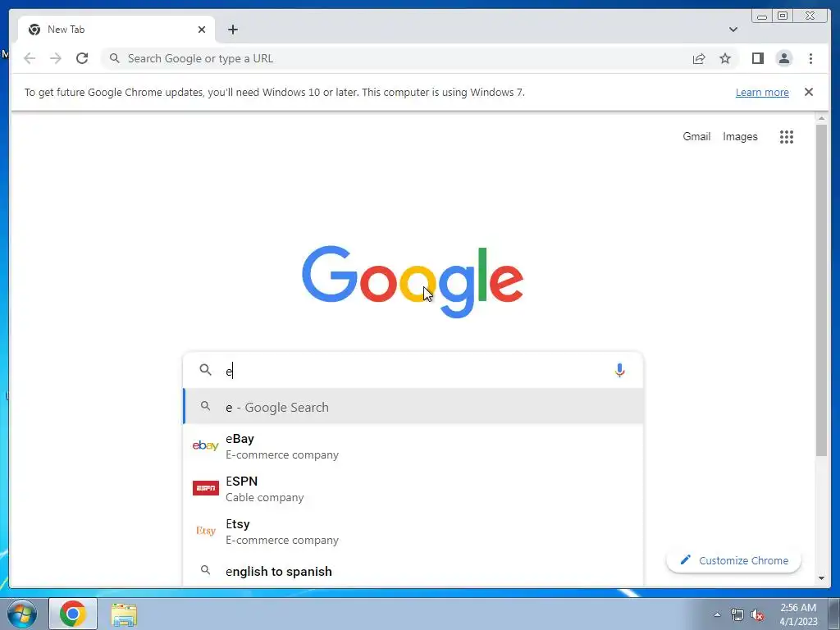Open the Windows Start menu
840x630 pixels.
[22, 614]
